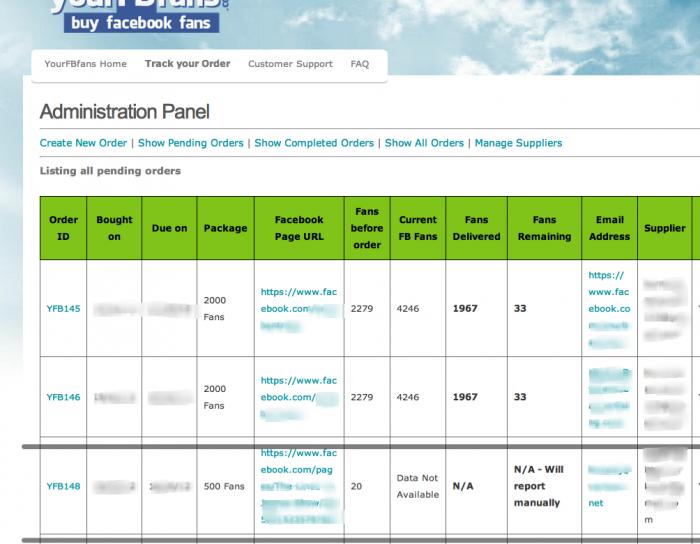Open order YFB148 link
This screenshot has height=544, width=700.
point(63,486)
